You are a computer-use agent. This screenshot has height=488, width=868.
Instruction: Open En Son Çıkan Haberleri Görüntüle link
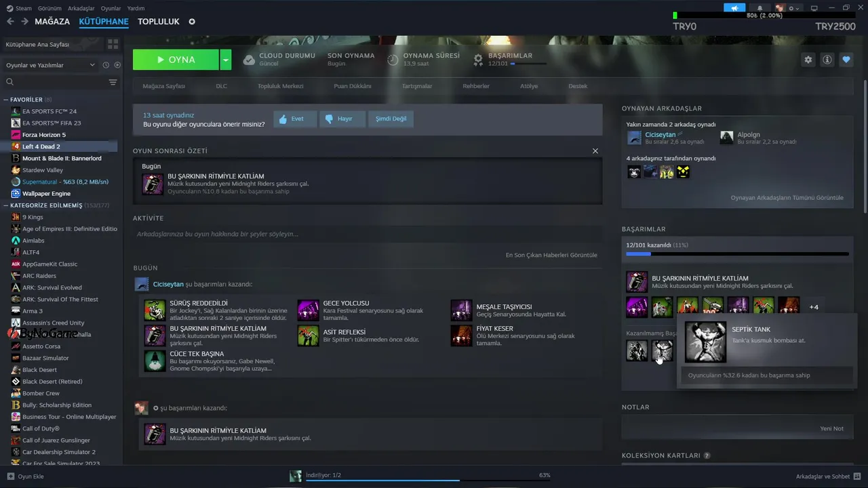[551, 255]
